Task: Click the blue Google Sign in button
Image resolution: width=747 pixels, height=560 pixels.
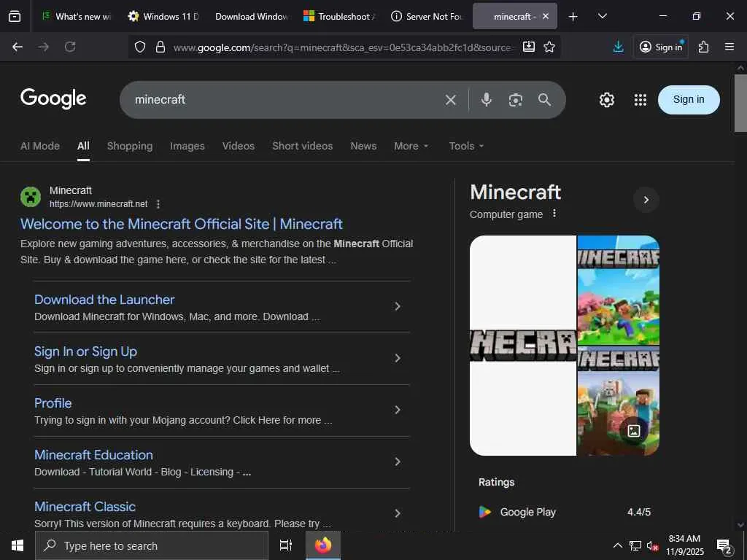Action: point(689,99)
